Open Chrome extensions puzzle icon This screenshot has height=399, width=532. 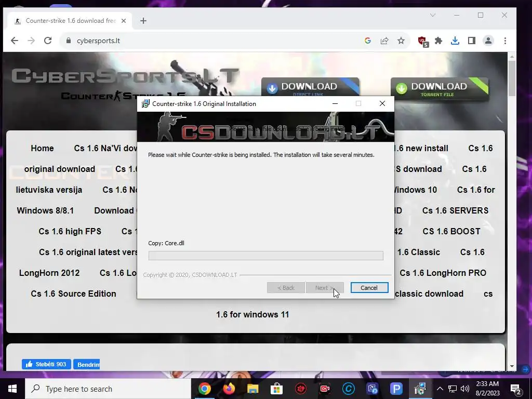(x=438, y=41)
